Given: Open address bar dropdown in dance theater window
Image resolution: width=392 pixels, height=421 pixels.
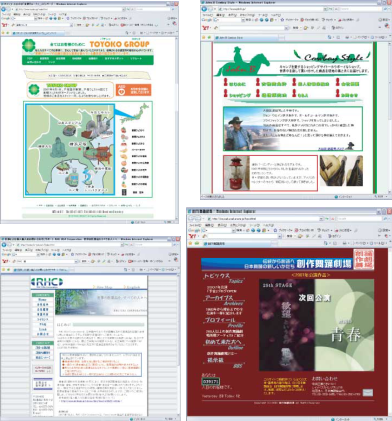Looking at the screenshot, I should (x=322, y=219).
